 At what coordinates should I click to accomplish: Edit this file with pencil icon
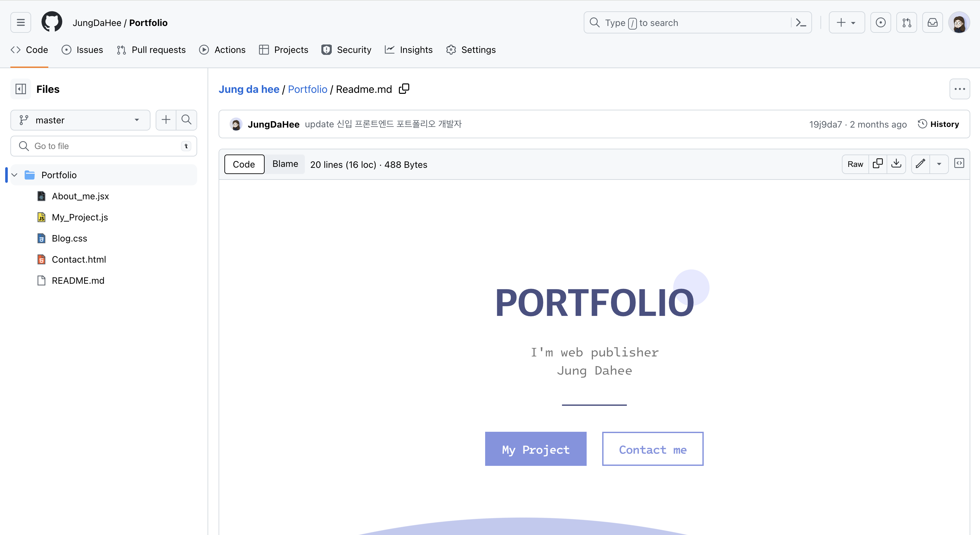[920, 164]
